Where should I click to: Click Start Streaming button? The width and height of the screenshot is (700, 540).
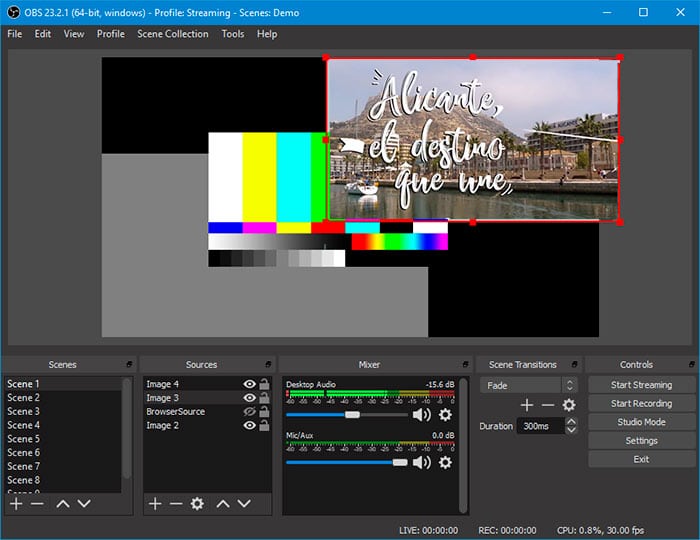point(642,385)
